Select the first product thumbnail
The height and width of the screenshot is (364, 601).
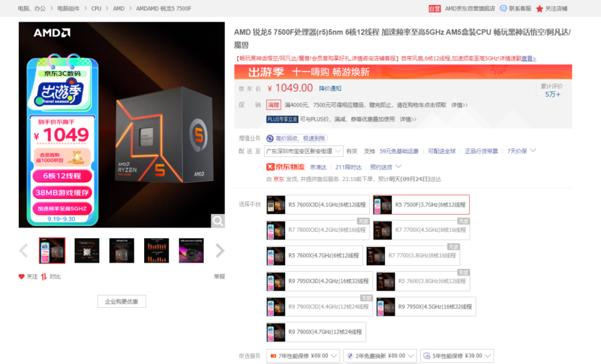tap(52, 251)
